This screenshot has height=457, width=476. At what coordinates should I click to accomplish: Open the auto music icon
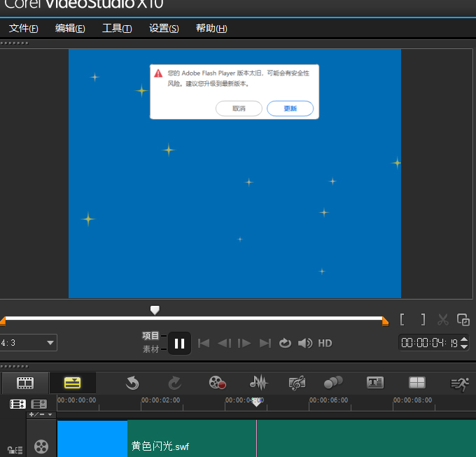tap(297, 383)
